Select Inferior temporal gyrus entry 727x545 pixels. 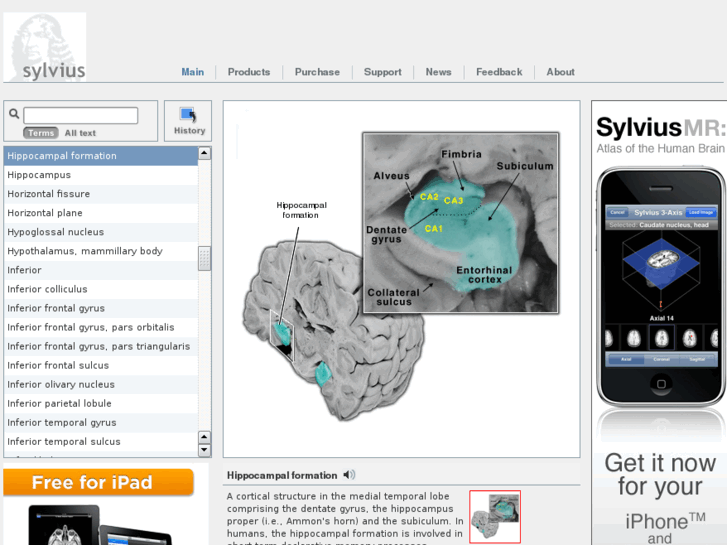tap(101, 423)
